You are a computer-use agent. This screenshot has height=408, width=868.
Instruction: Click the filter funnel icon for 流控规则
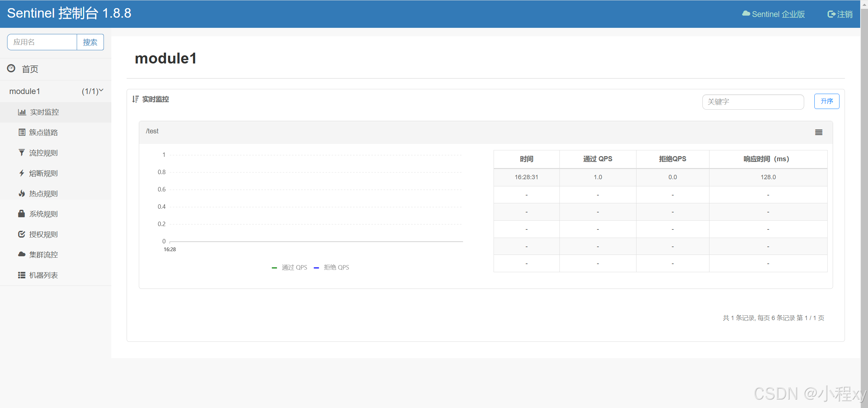pos(22,153)
